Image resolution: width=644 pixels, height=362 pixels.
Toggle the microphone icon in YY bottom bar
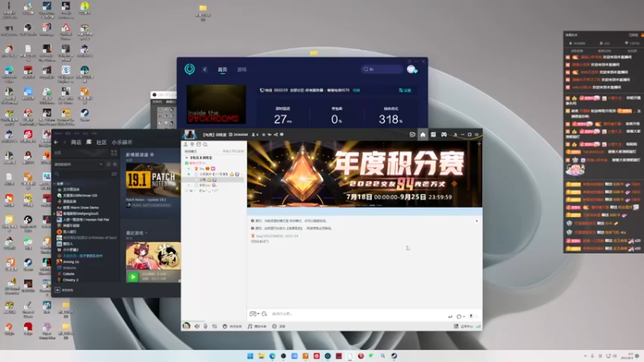205,327
